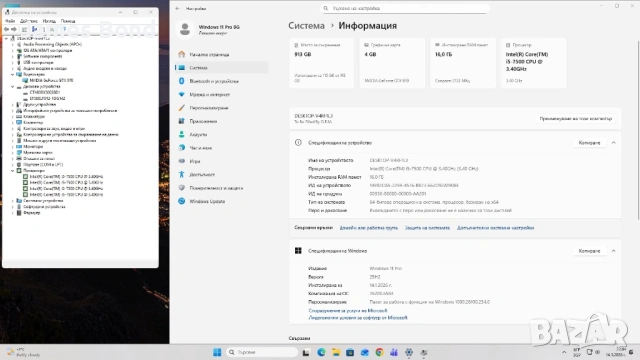Expand IDE ATA/ATAPI контролери node
The height and width of the screenshot is (360, 640).
(13, 51)
